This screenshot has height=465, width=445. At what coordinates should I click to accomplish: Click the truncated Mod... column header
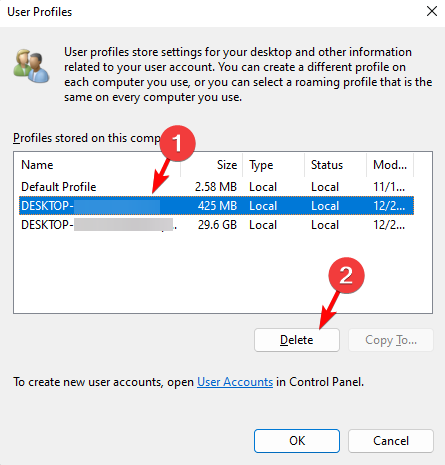[x=390, y=165]
